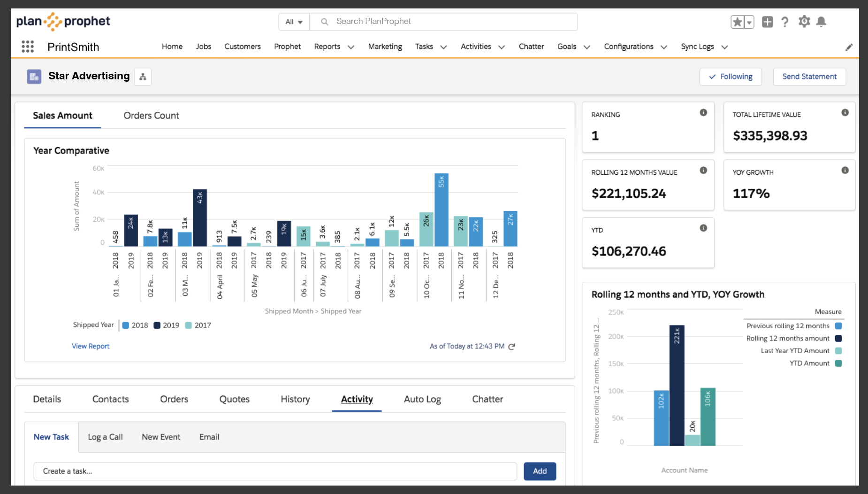
Task: Open the View Report link
Action: point(91,346)
